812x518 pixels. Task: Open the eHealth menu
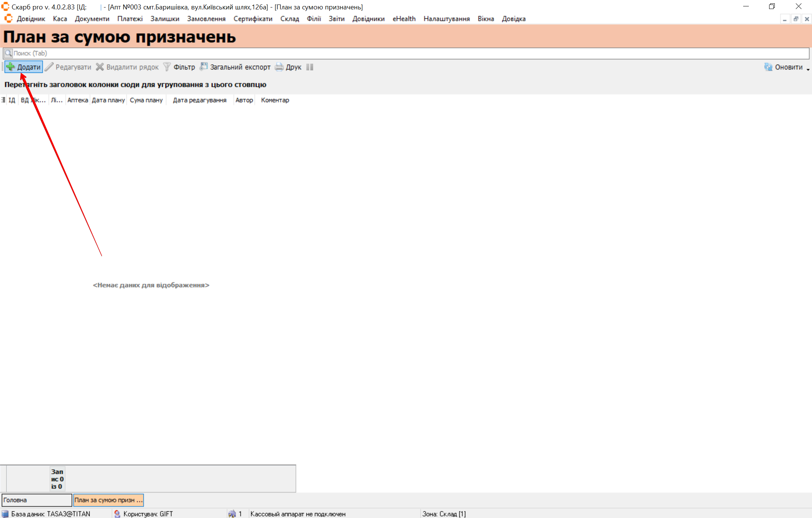coord(404,19)
